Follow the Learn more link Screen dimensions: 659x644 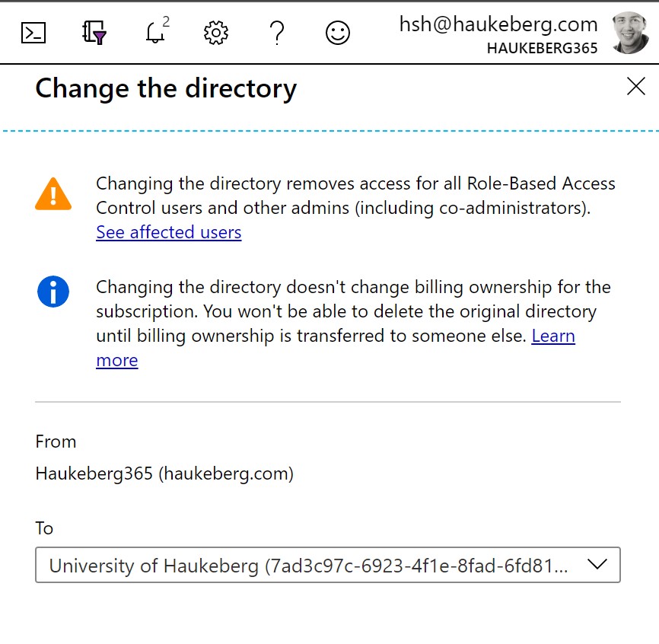tap(552, 336)
